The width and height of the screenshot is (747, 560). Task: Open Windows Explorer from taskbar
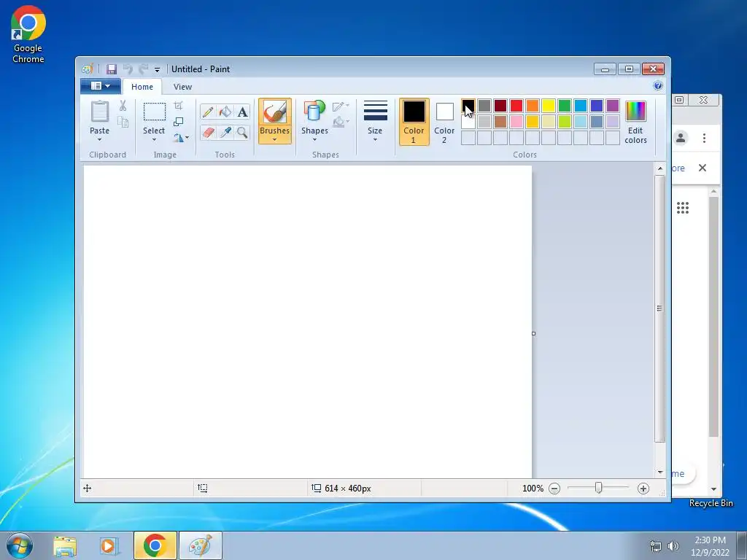click(65, 545)
